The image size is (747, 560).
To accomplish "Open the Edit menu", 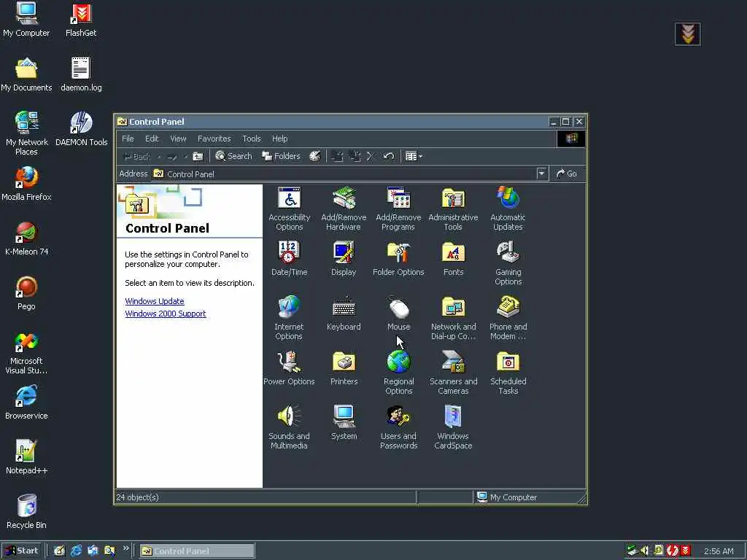I will point(152,139).
